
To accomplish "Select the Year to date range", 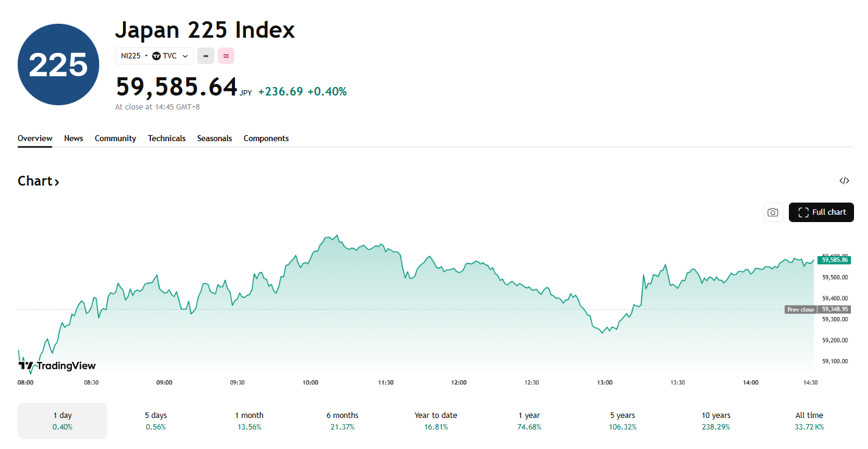I will pos(435,420).
